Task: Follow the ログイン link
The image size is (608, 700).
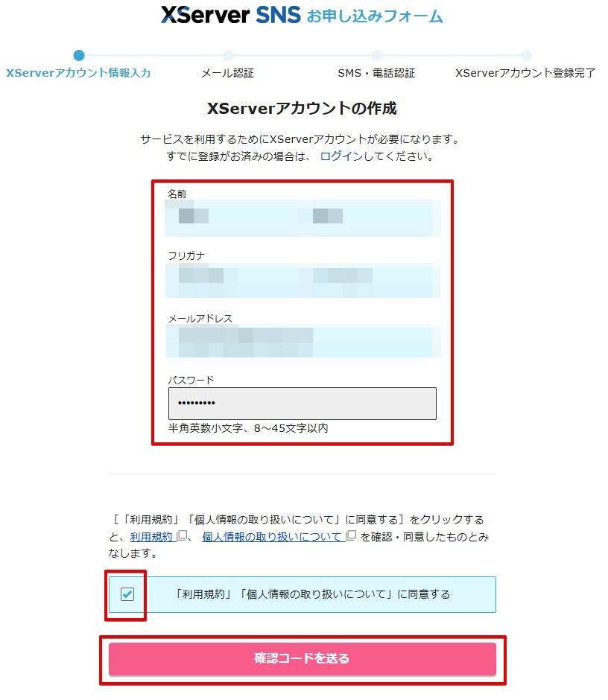Action: point(342,156)
